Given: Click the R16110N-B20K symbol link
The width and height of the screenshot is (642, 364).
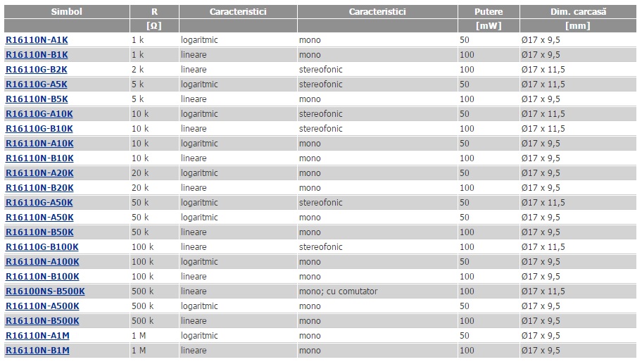Looking at the screenshot, I should click(x=39, y=188).
